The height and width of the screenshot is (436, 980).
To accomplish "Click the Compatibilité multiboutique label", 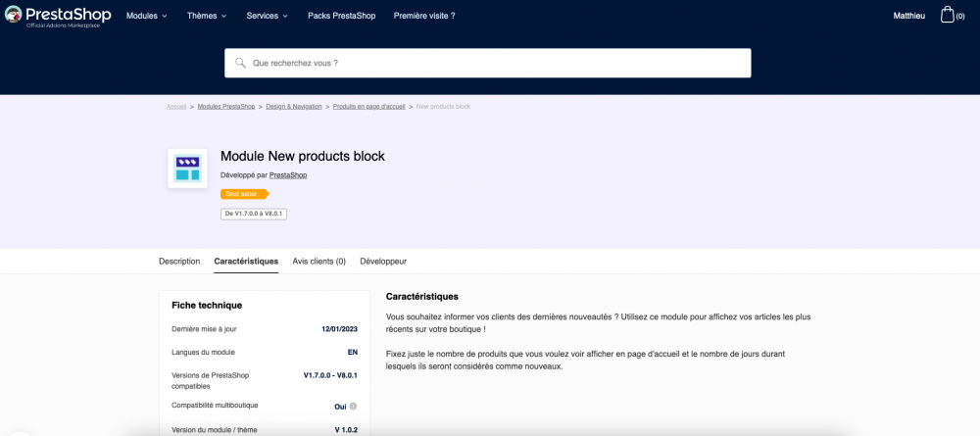I will click(x=215, y=406).
